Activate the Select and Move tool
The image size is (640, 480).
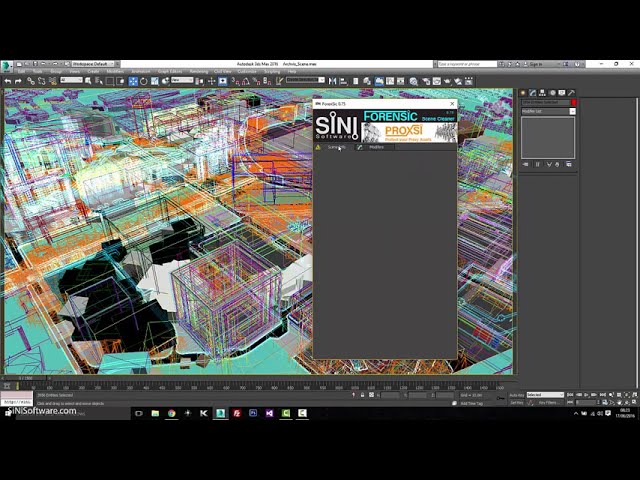[133, 81]
